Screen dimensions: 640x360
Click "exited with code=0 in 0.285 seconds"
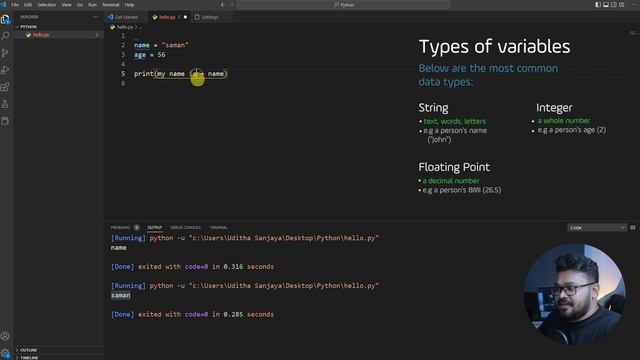point(206,314)
